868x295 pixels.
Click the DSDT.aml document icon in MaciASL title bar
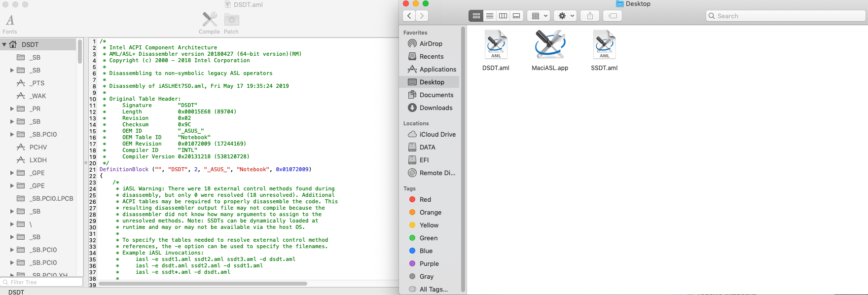coord(228,4)
